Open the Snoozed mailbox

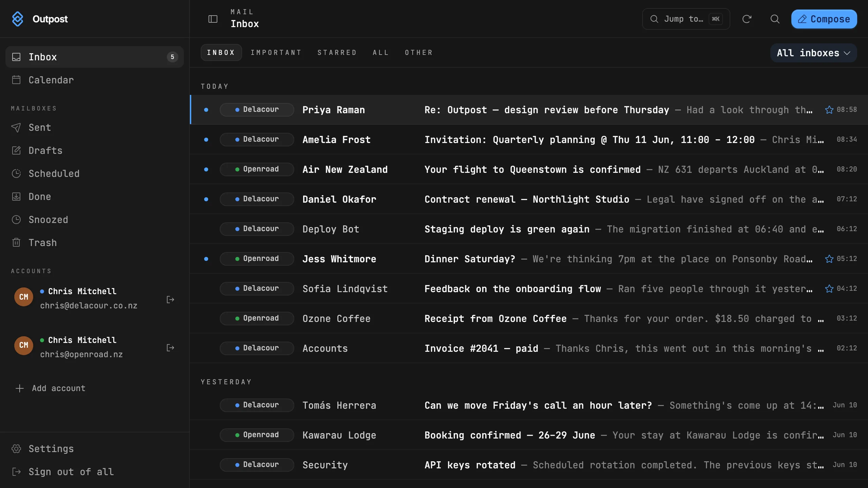[95, 220]
